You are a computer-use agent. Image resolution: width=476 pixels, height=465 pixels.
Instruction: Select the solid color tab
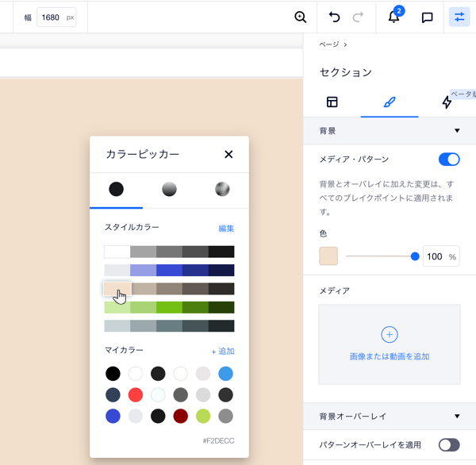click(x=117, y=189)
